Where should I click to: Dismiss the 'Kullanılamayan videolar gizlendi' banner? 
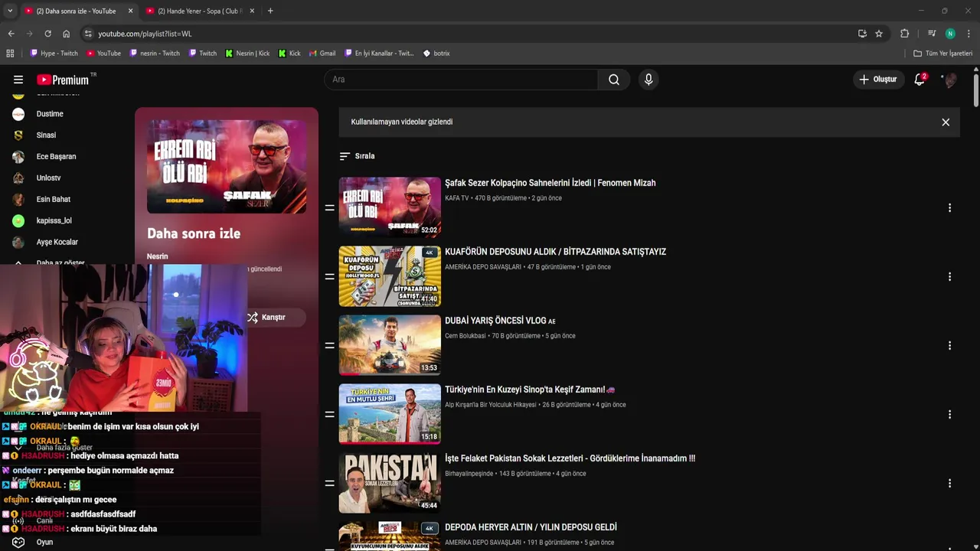click(x=946, y=122)
